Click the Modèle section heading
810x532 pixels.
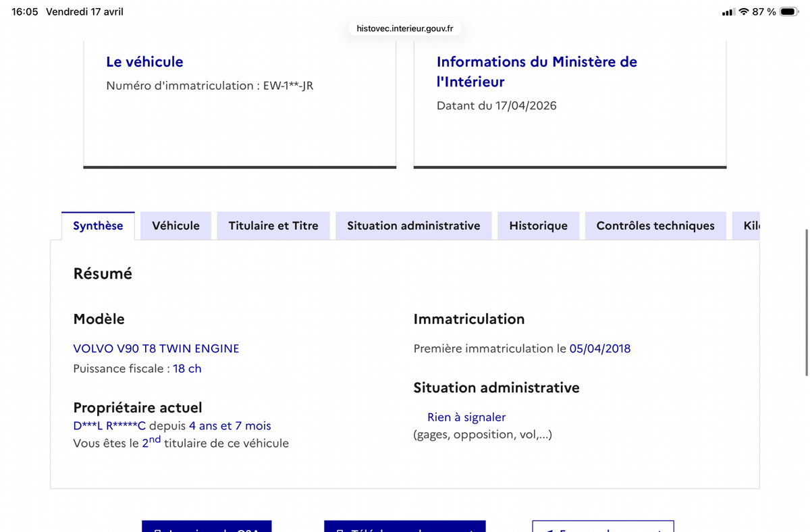[99, 319]
